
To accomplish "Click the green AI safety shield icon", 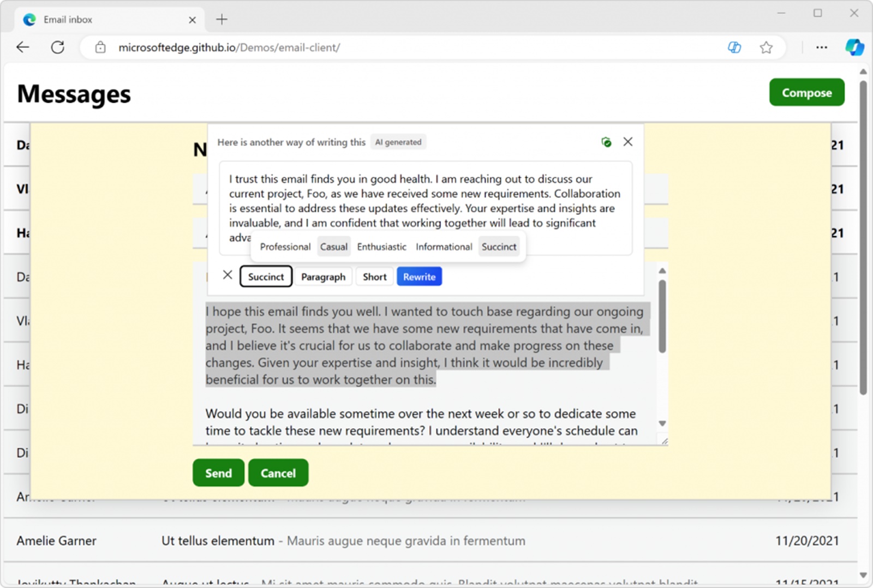I will click(607, 142).
